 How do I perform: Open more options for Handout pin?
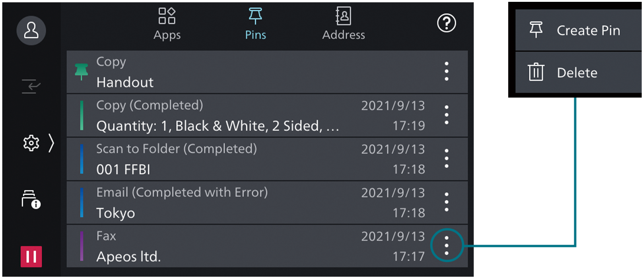(446, 72)
